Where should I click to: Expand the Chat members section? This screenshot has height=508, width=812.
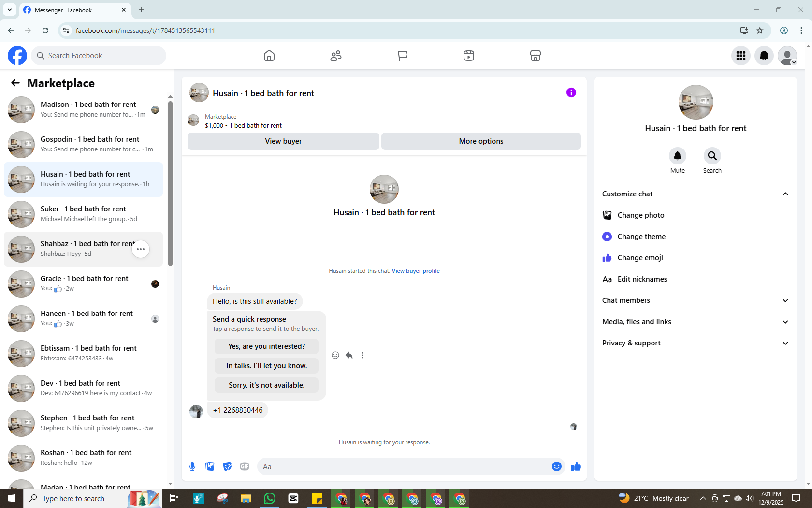(696, 300)
